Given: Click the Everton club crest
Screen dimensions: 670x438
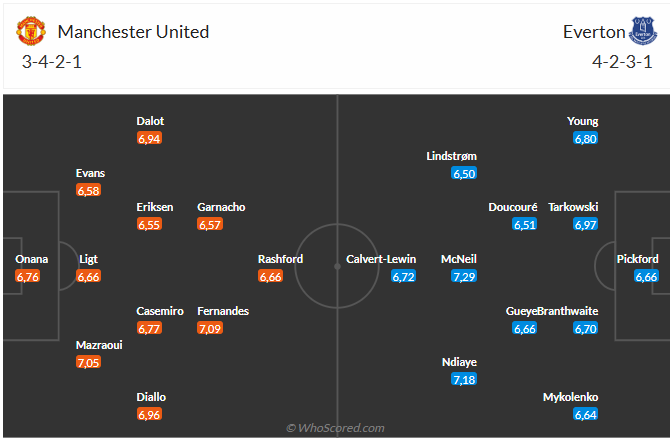Looking at the screenshot, I should (642, 32).
